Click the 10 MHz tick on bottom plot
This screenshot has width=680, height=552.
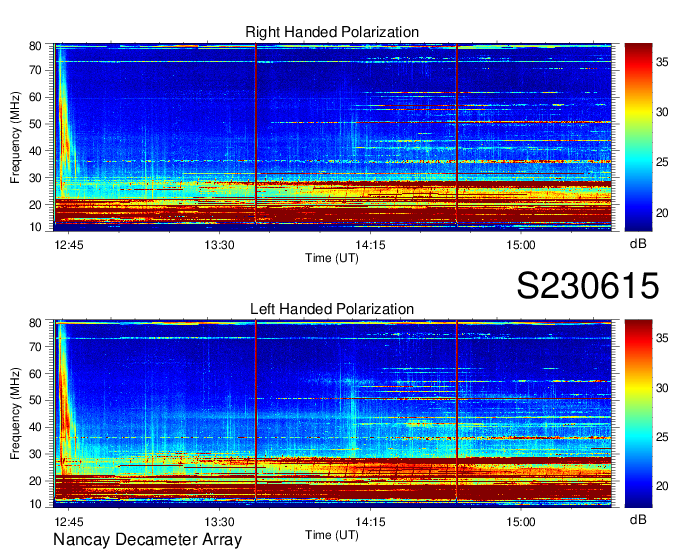point(35,503)
